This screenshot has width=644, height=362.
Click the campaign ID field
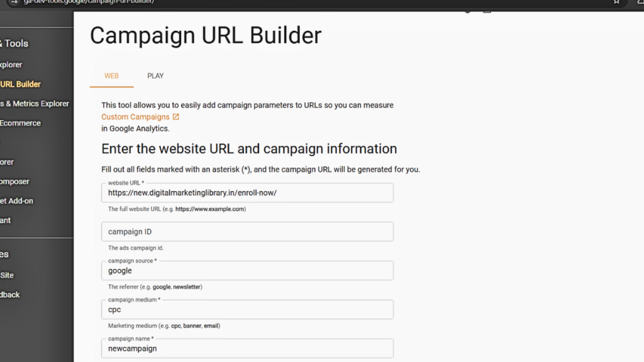pyautogui.click(x=247, y=231)
